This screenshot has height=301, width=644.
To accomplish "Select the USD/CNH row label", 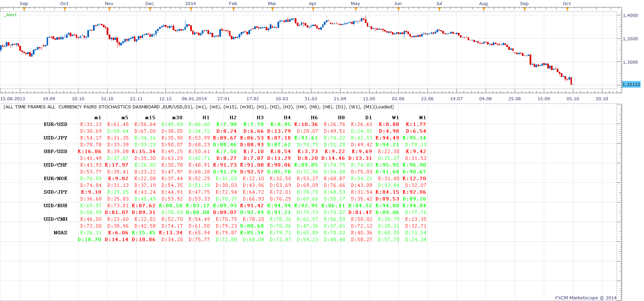I will point(55,219).
